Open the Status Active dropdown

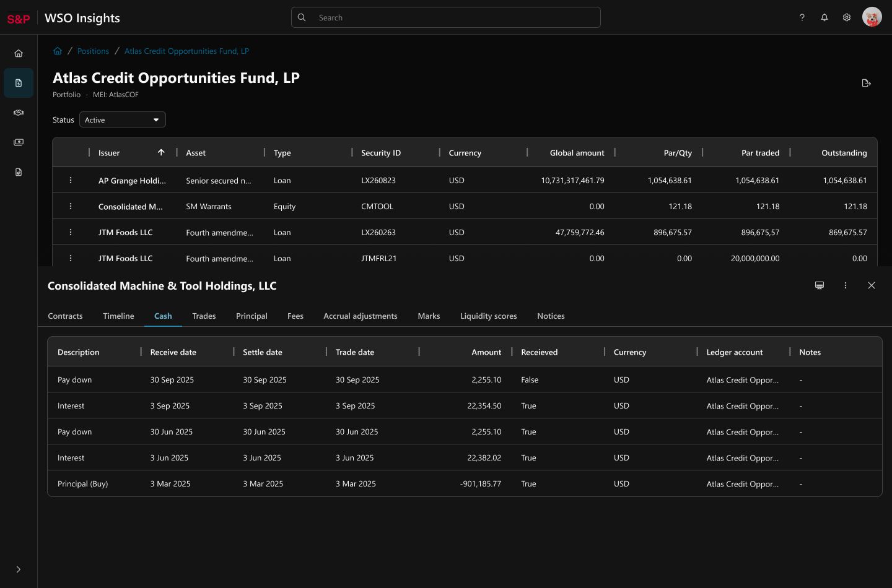(123, 119)
